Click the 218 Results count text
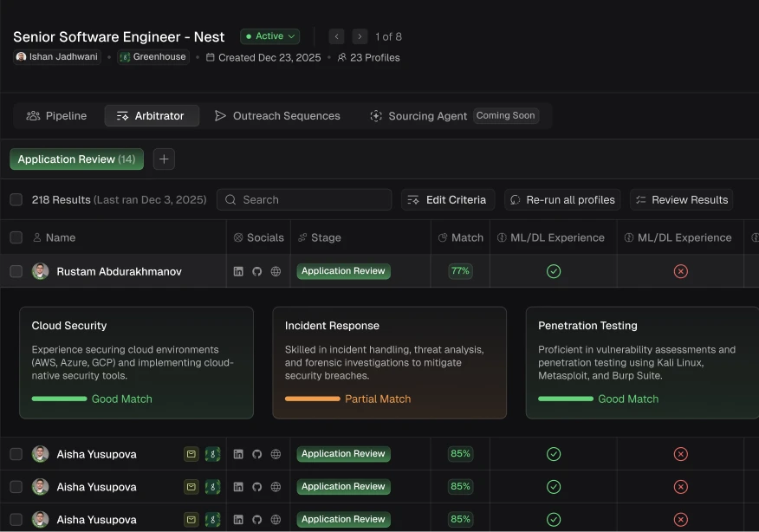The height and width of the screenshot is (532, 759). coord(61,200)
